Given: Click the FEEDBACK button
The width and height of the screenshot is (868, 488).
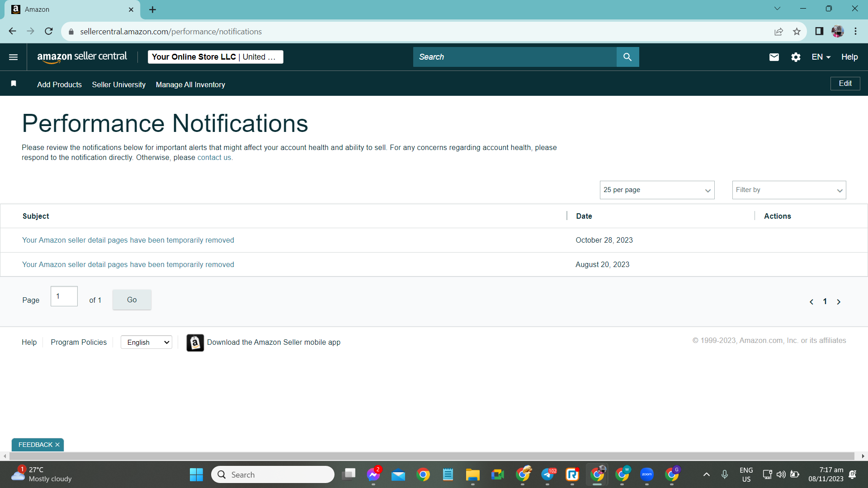Looking at the screenshot, I should [x=35, y=445].
